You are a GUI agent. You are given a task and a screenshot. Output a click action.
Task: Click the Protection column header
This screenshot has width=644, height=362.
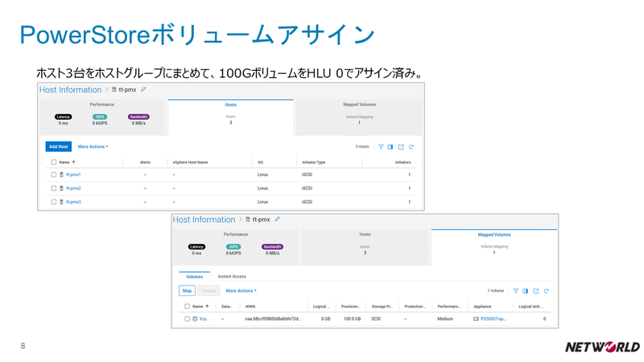(415, 306)
